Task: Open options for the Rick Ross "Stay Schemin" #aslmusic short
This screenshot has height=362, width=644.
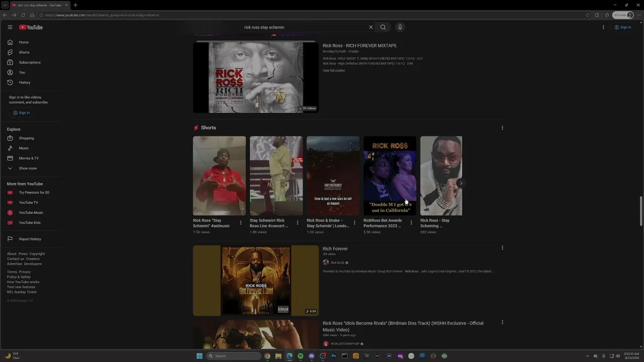Action: tap(240, 223)
